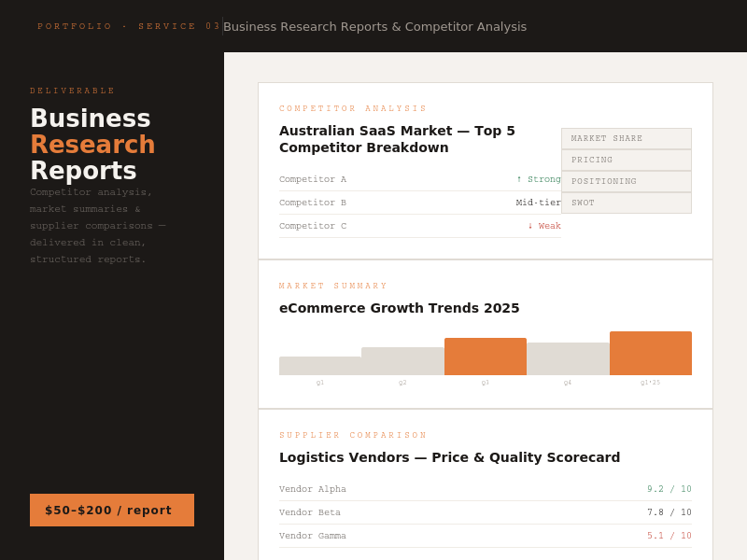This screenshot has height=560, width=747.
Task: Click the Q1 grey chart bar
Action: [320, 366]
